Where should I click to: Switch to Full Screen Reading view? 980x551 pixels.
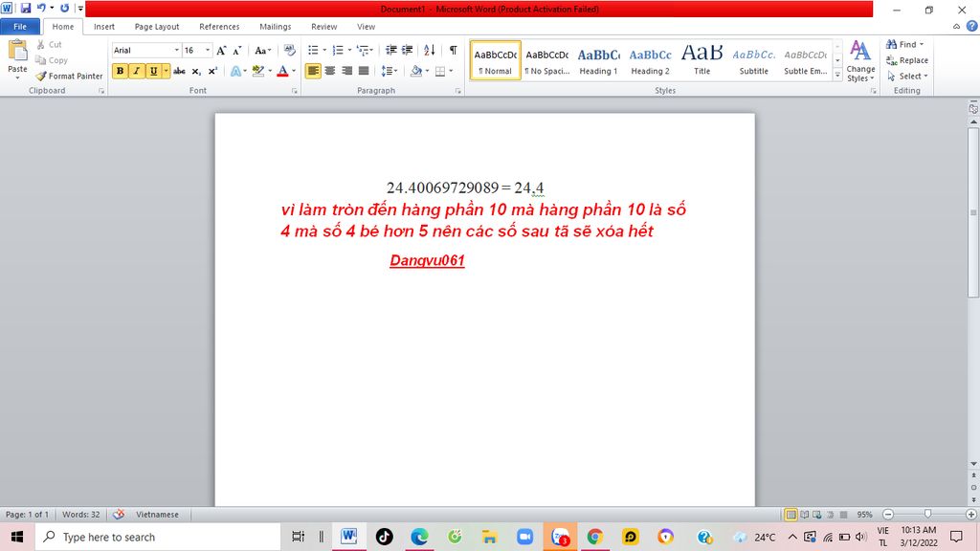click(x=804, y=514)
